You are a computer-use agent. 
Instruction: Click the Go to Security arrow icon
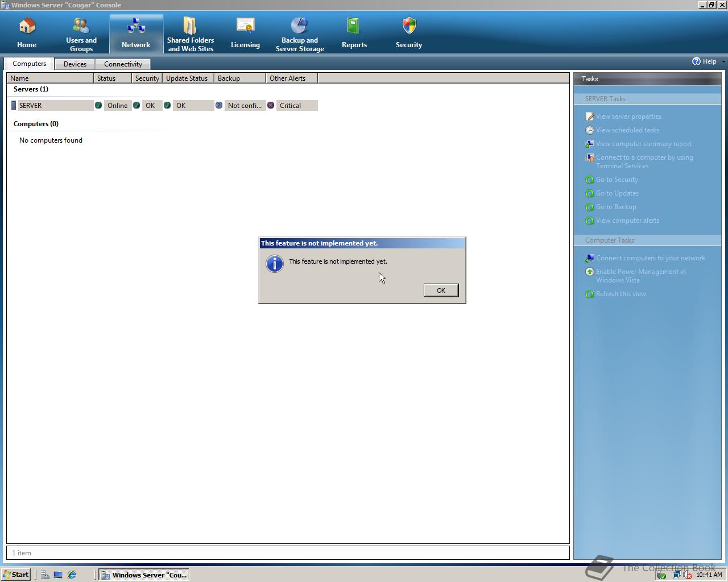[590, 180]
